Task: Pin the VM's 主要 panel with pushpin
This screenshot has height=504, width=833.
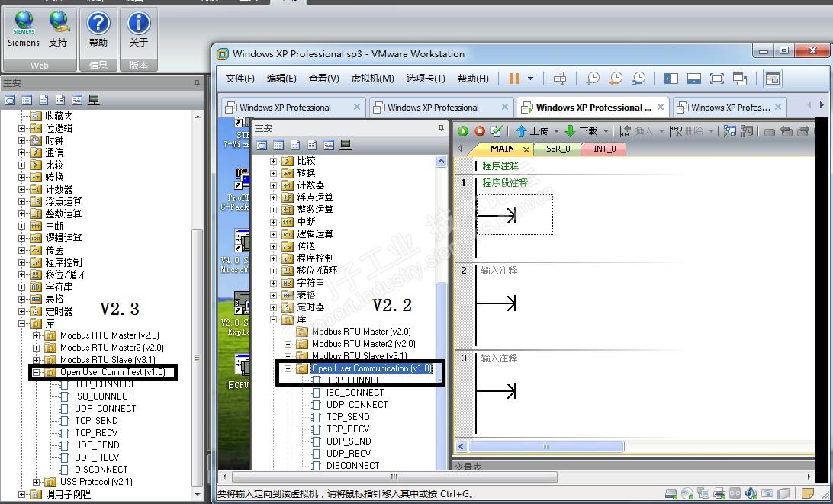Action: click(441, 128)
